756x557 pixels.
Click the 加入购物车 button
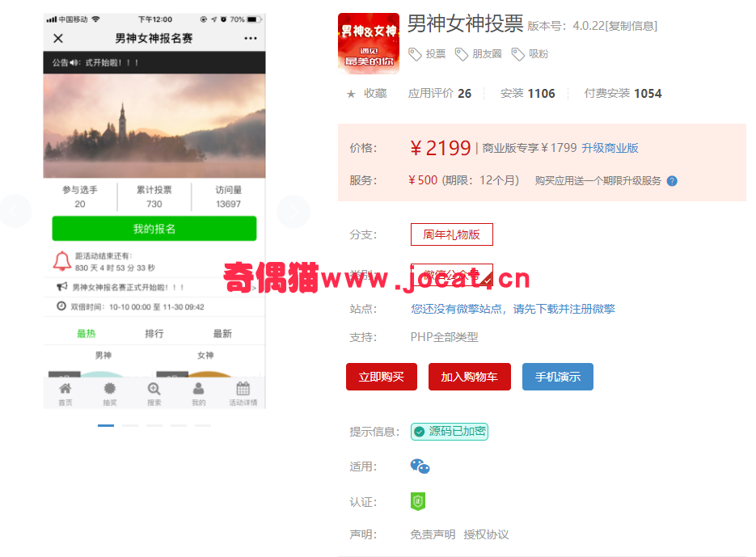(x=470, y=377)
